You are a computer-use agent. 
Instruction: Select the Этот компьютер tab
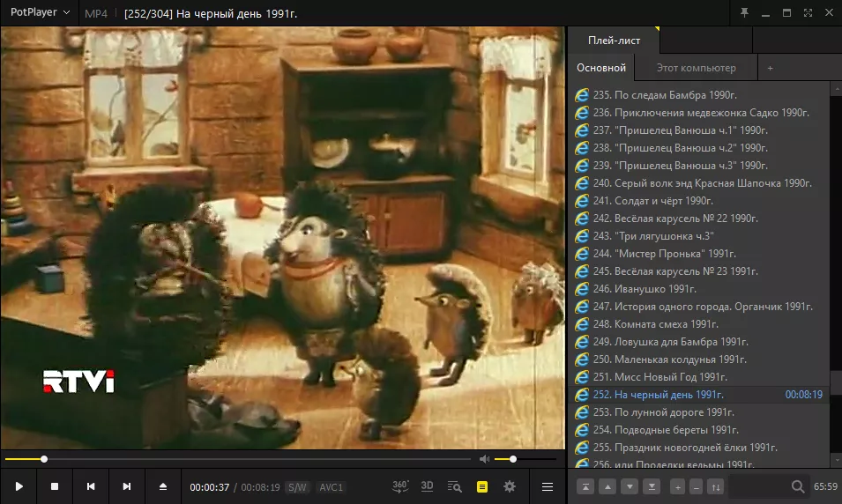tap(696, 68)
